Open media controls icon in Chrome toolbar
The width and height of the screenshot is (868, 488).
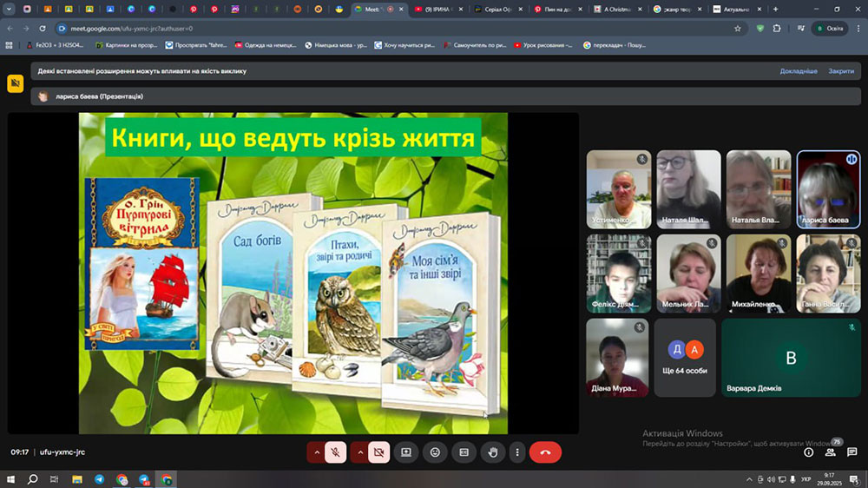800,29
